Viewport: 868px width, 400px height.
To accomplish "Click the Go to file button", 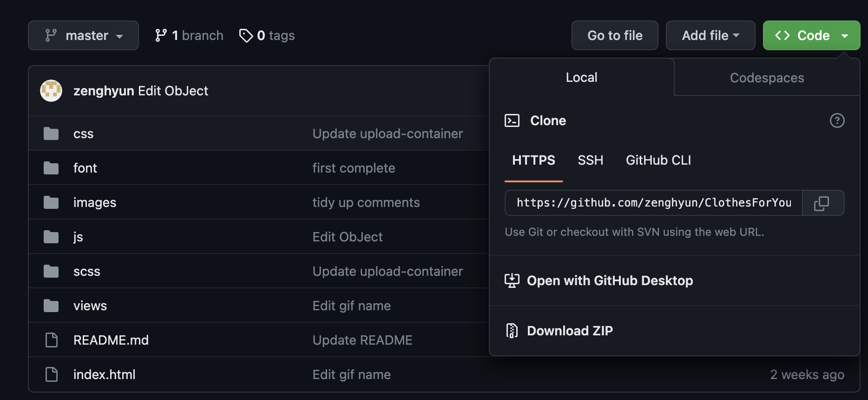I will click(615, 35).
